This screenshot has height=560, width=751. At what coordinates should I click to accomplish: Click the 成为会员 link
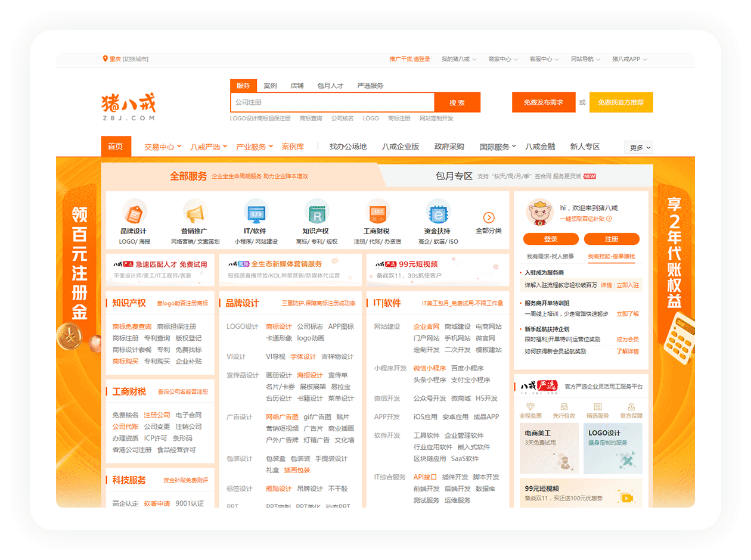(628, 339)
